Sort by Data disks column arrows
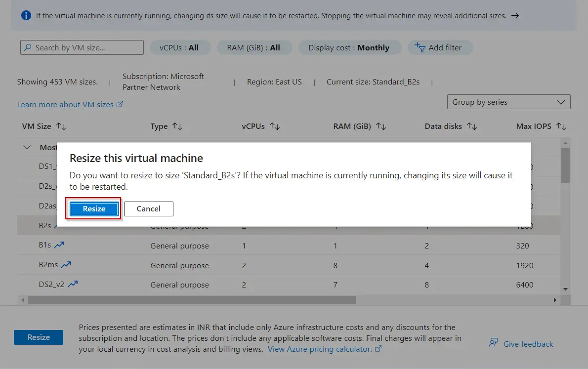The width and height of the screenshot is (588, 369). pos(472,126)
